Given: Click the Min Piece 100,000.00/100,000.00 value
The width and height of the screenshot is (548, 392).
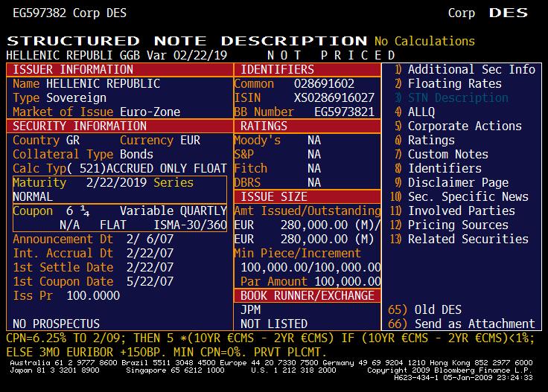Looking at the screenshot, I should coord(310,267).
